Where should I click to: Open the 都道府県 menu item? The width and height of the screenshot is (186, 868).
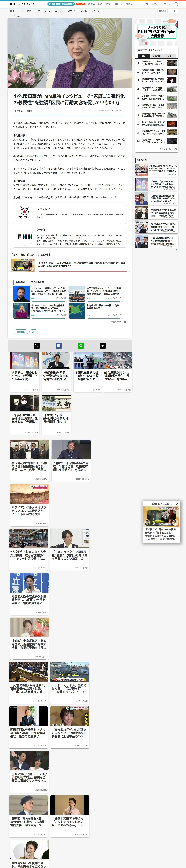[95, 11]
